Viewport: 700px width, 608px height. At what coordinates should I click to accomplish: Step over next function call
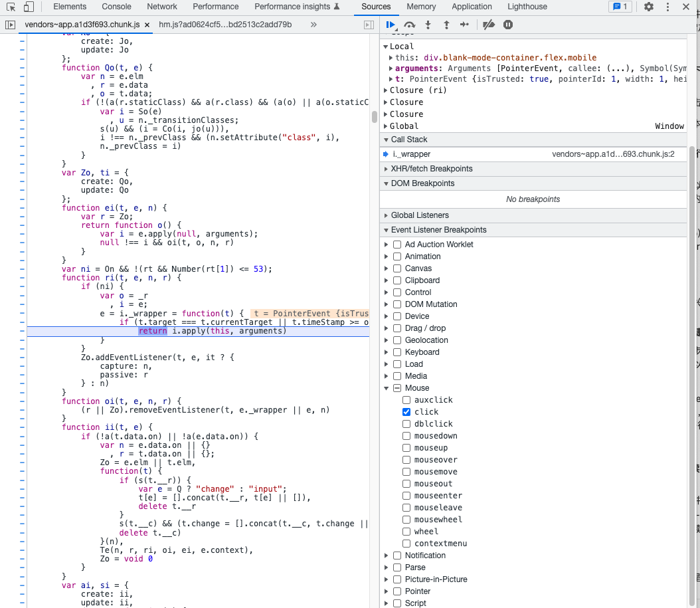pyautogui.click(x=409, y=25)
